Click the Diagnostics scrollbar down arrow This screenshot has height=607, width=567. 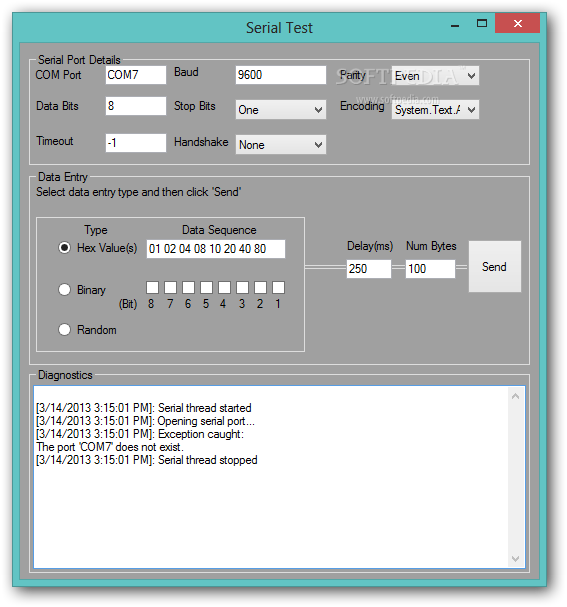tap(516, 559)
